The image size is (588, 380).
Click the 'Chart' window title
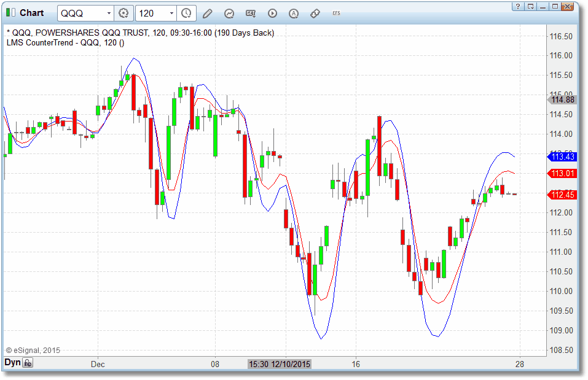coord(32,13)
